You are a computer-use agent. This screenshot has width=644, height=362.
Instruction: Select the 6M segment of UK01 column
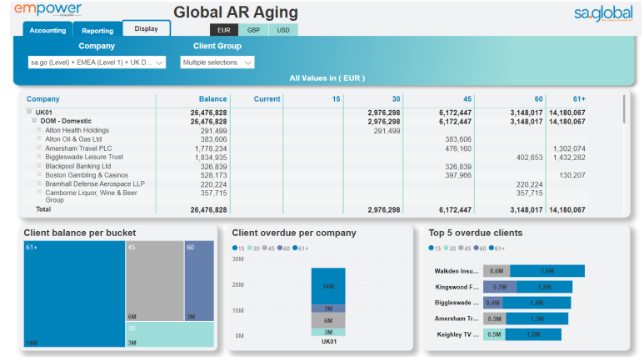(x=328, y=320)
